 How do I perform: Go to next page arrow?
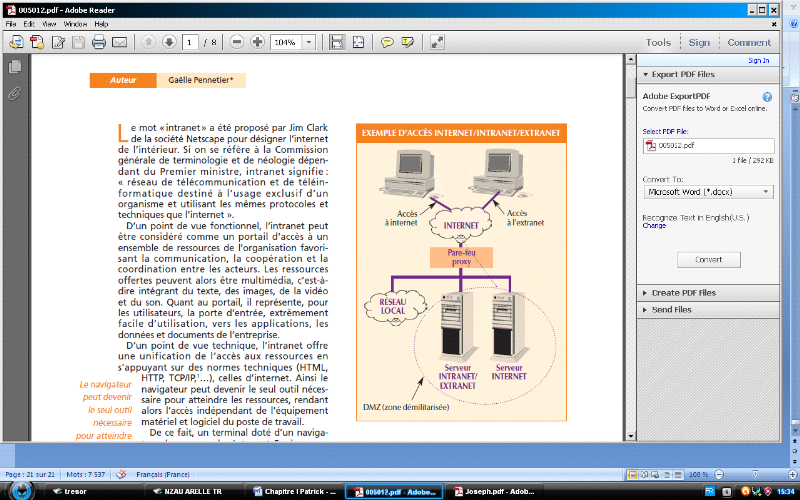169,42
